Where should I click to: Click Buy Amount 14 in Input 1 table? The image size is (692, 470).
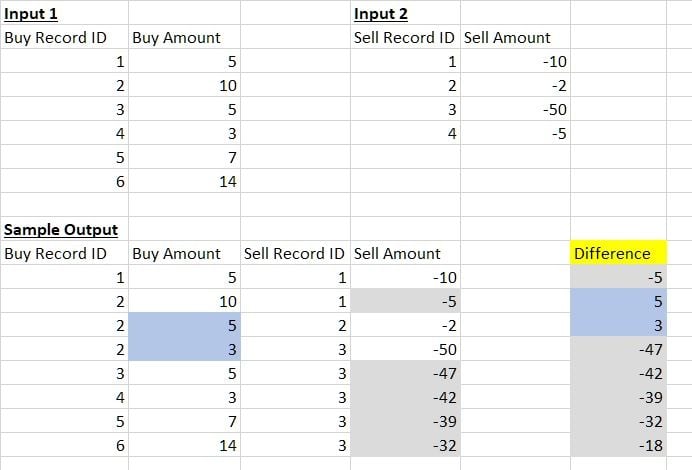coord(184,181)
